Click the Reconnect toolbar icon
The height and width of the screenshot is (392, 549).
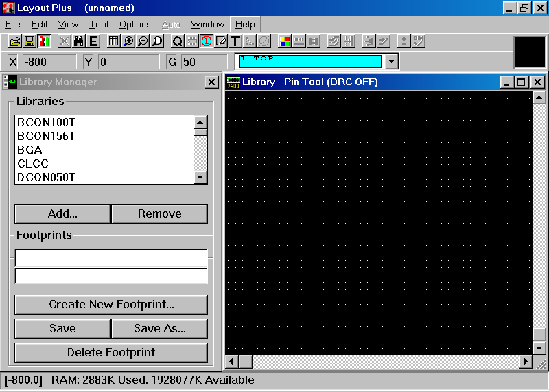click(x=314, y=41)
